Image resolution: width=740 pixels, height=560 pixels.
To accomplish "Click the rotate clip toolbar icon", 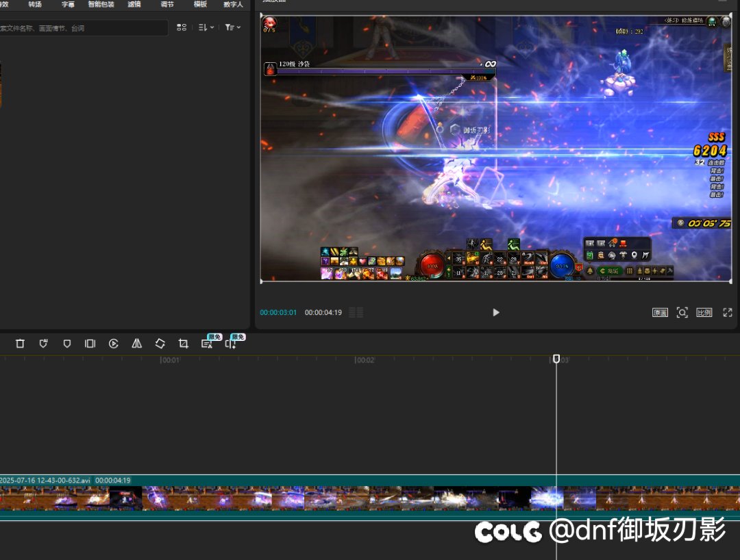I will [160, 344].
